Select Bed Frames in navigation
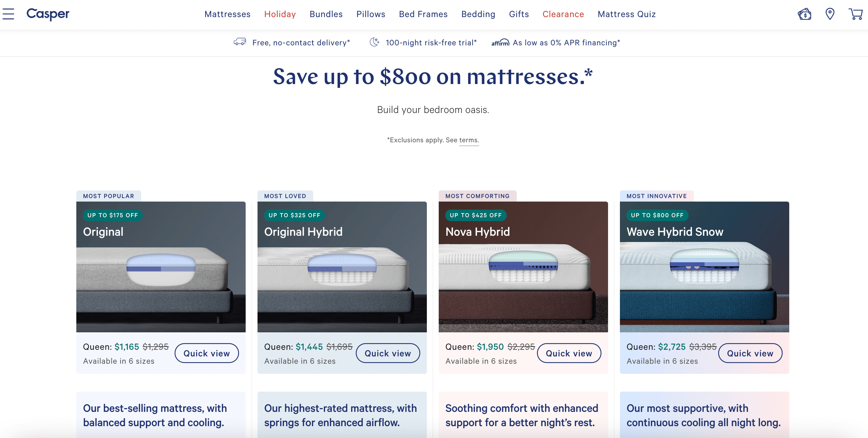The height and width of the screenshot is (438, 868). [423, 14]
